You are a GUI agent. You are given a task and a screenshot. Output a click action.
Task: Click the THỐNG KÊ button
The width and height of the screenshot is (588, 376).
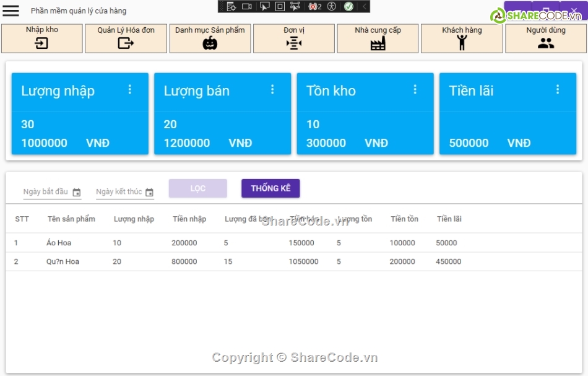click(270, 189)
